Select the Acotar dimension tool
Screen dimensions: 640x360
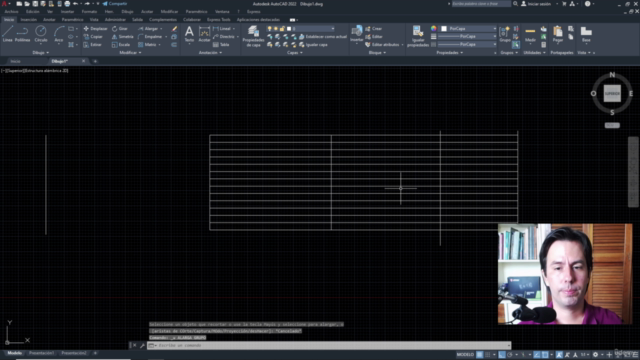pos(204,33)
